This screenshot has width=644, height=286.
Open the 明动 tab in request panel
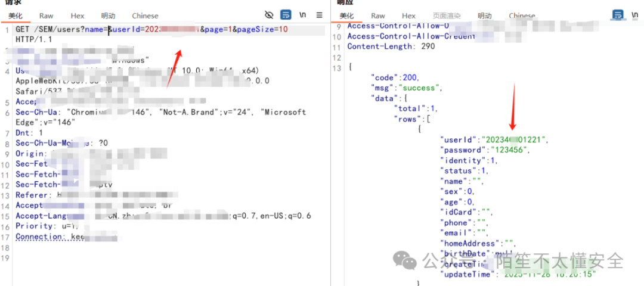(x=108, y=16)
